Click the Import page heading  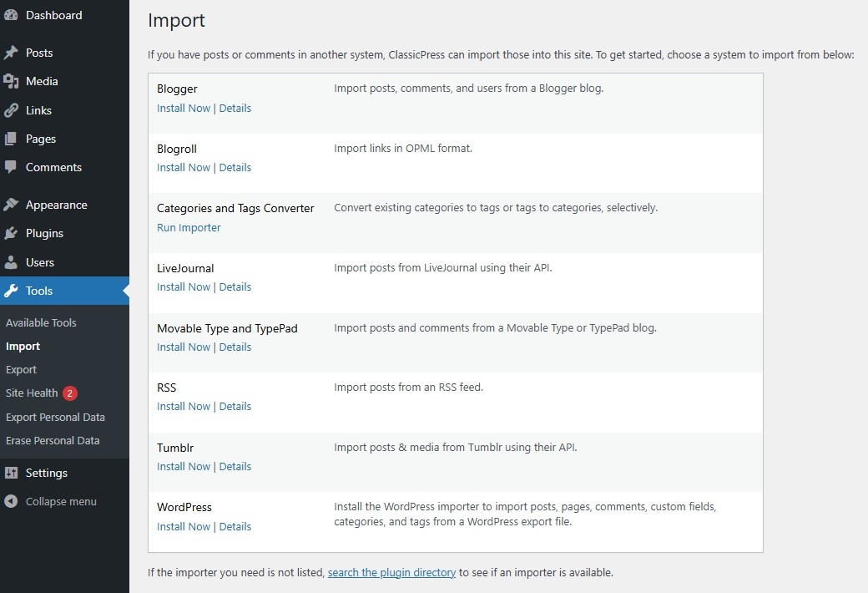coord(176,21)
